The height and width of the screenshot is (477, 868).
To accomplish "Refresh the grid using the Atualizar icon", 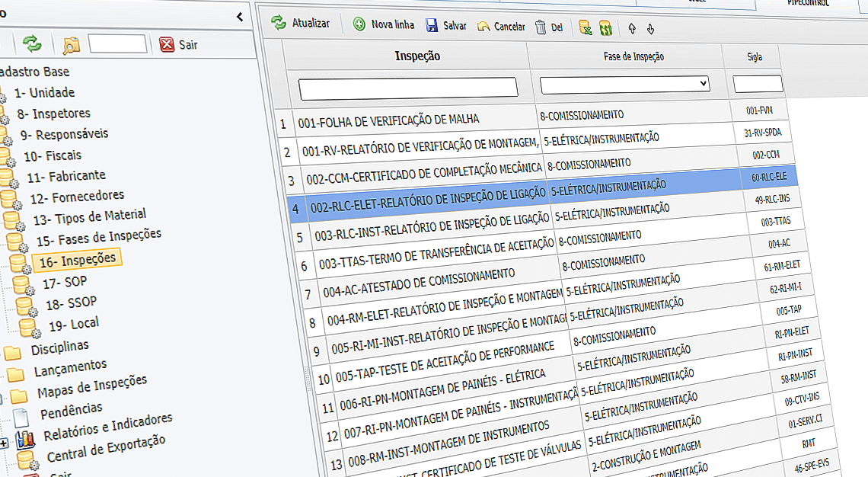I will point(280,24).
